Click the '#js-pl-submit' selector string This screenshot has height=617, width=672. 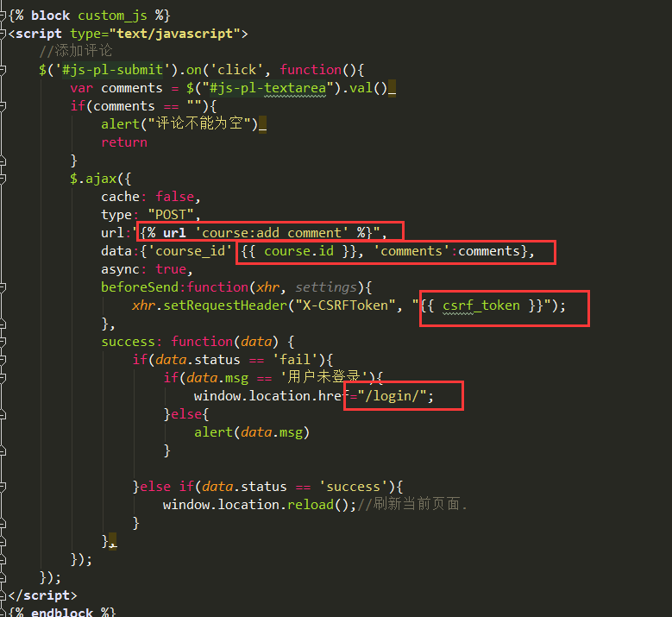[112, 70]
